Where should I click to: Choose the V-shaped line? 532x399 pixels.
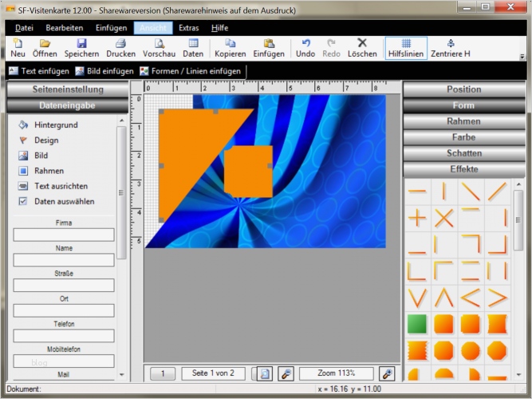[417, 298]
